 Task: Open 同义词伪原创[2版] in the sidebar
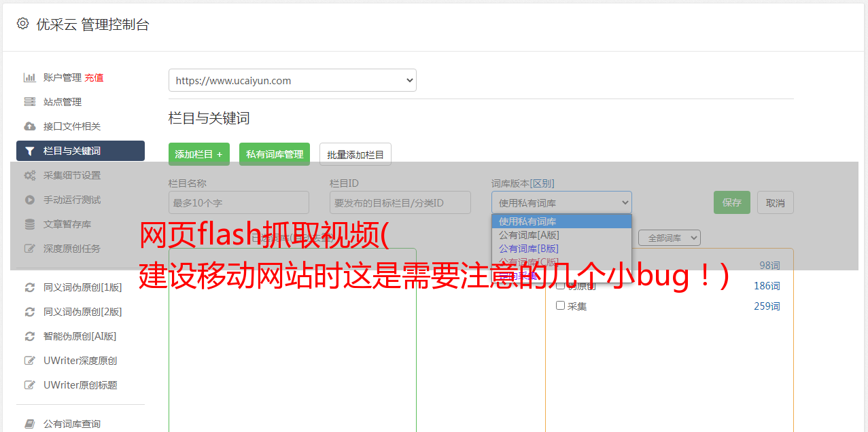pyautogui.click(x=83, y=312)
